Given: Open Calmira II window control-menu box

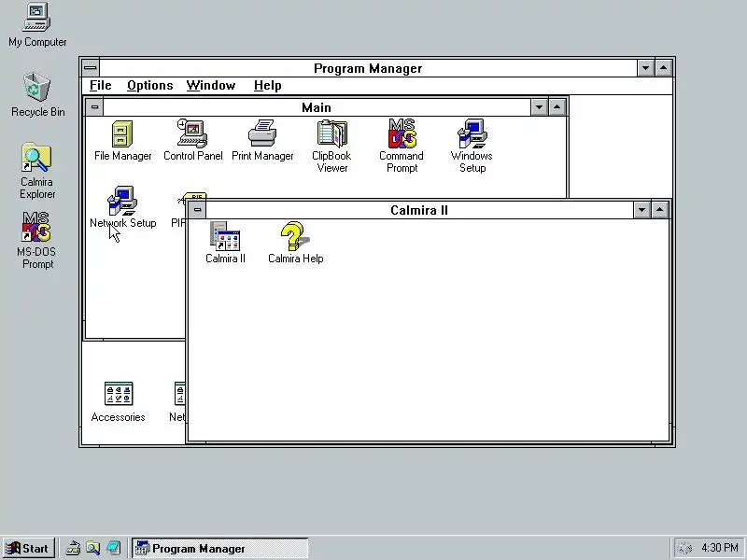Looking at the screenshot, I should pyautogui.click(x=197, y=209).
